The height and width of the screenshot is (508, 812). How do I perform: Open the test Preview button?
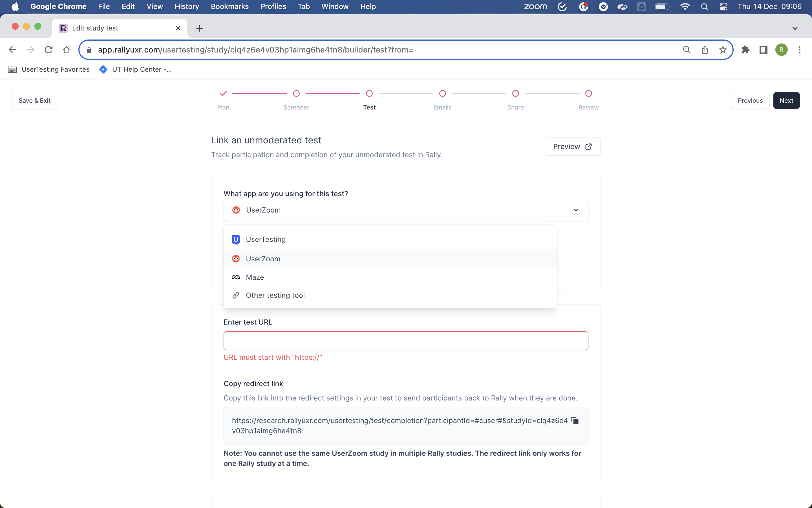572,146
